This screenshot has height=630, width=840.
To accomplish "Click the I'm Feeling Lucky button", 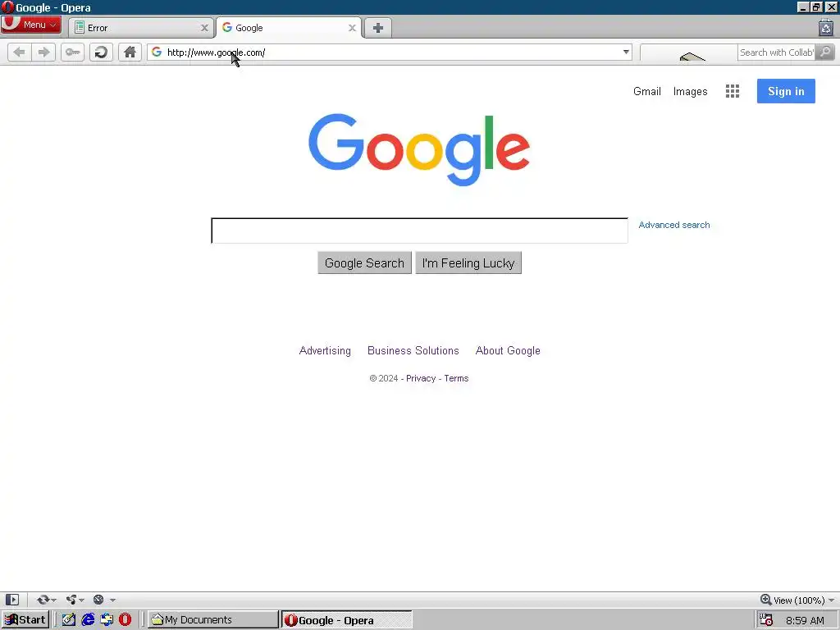I will pos(468,263).
